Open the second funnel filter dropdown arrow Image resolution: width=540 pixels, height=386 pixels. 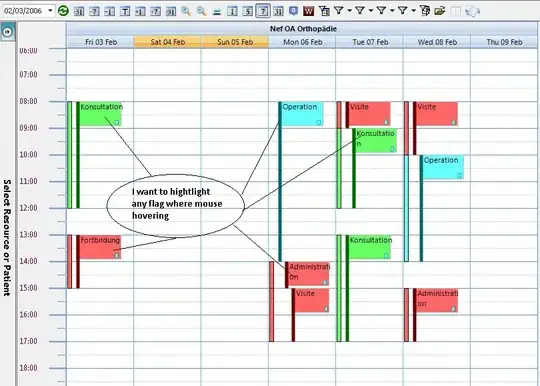(x=371, y=11)
